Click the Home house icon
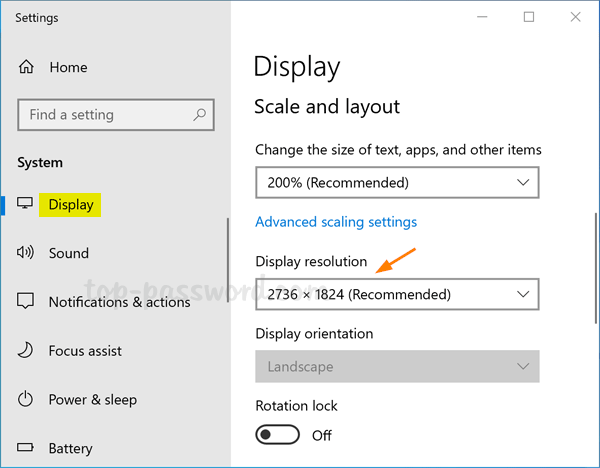This screenshot has height=468, width=600. pos(26,68)
